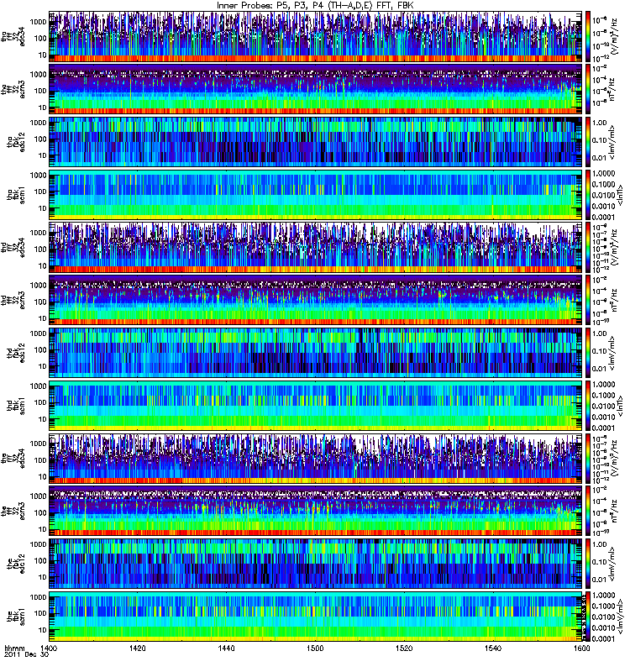Click the 1420 time axis label
The image size is (630, 672).
click(x=137, y=648)
